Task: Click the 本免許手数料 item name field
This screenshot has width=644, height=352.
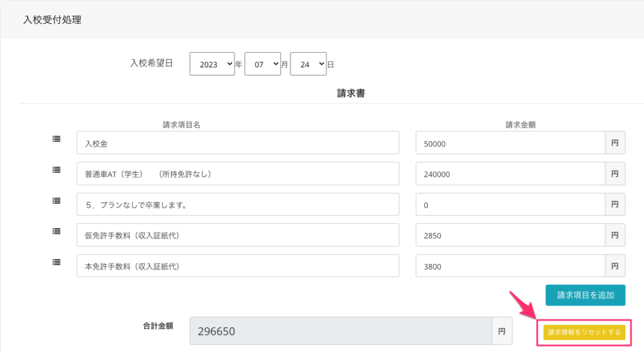Action: pos(238,266)
